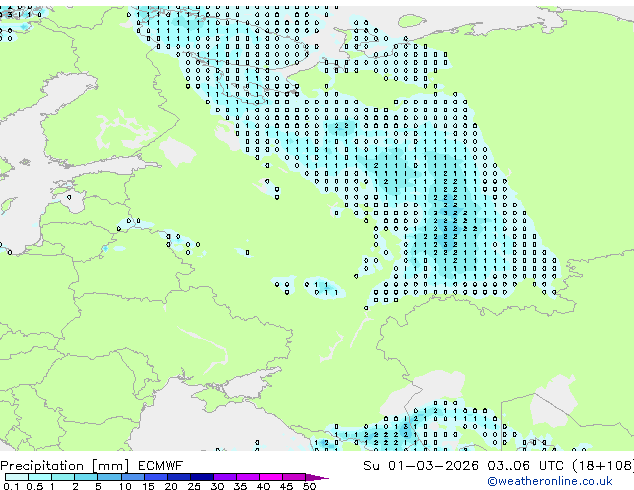This screenshot has width=634, height=490.
Task: Click the date text 'Su 01-03-2026'
Action: pos(421,466)
